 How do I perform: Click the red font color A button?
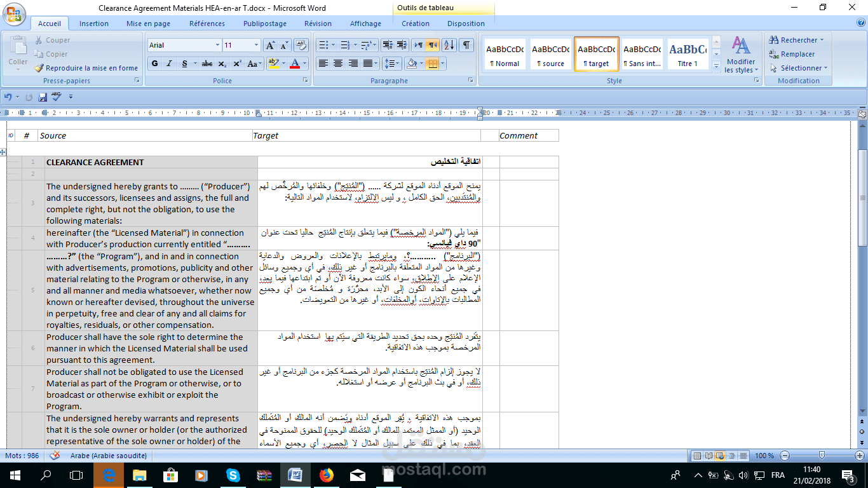295,64
